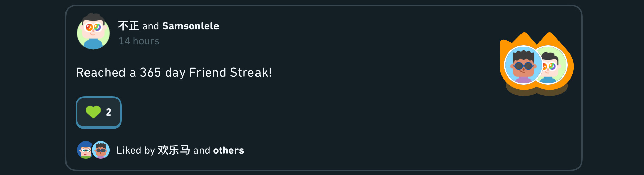
Task: Click the word "and" between the poster names
Action: [x=151, y=26]
